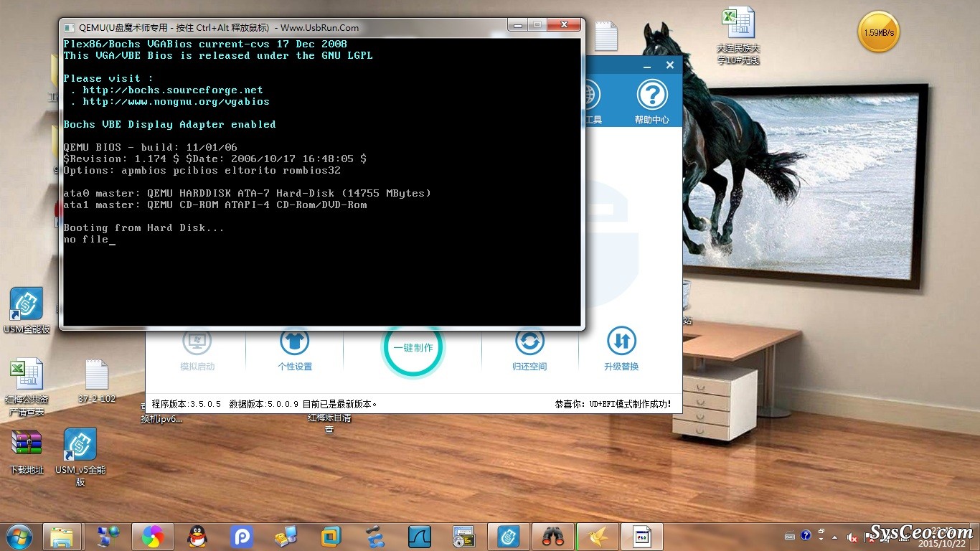Click the blue help tray icon
This screenshot has height=551, width=980.
click(x=806, y=535)
